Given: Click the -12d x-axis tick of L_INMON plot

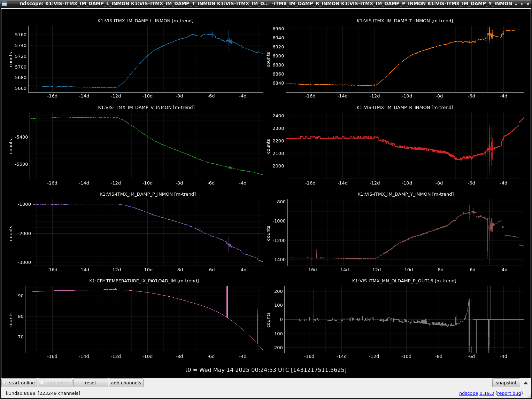Looking at the screenshot, I should [x=116, y=96].
